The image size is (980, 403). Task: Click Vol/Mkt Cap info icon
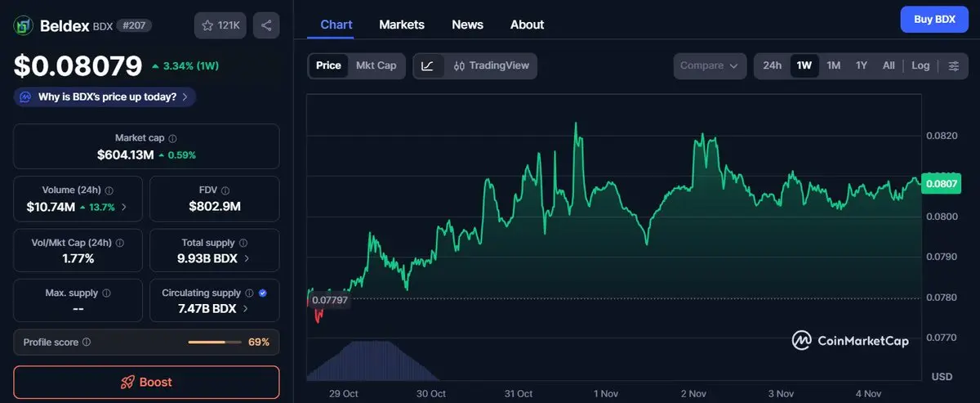[120, 244]
